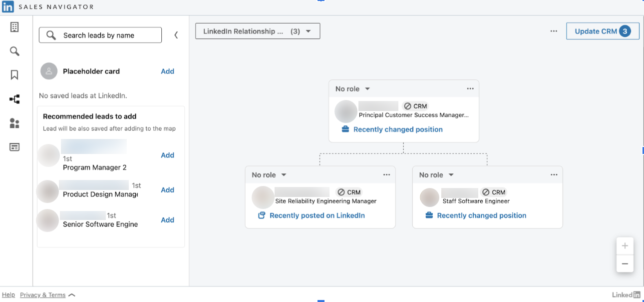Open more options on Staff Software Engineer card
The image size is (644, 302).
pyautogui.click(x=554, y=175)
